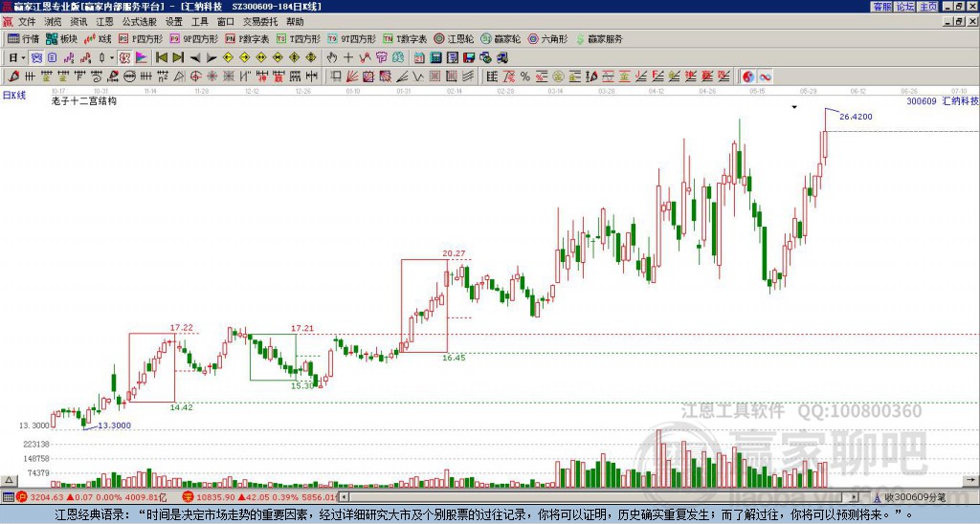Viewport: 980px width, 524px height.
Task: Toggle the highlighted 权 adjustment button
Action: tap(124, 58)
